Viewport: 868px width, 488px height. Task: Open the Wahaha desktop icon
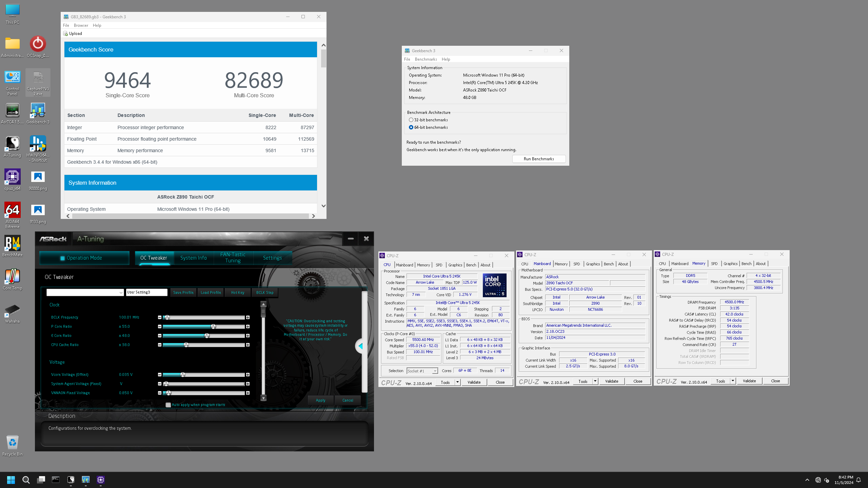13,313
